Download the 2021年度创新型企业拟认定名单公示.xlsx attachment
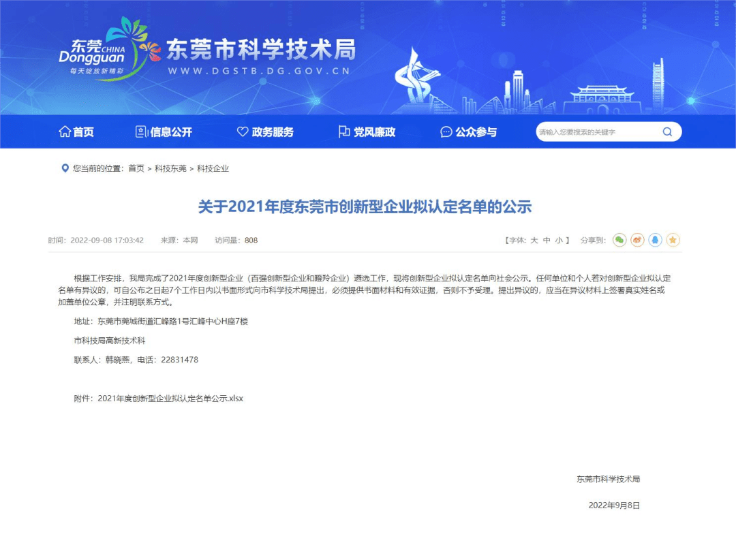Viewport: 736px width, 560px height. (170, 399)
